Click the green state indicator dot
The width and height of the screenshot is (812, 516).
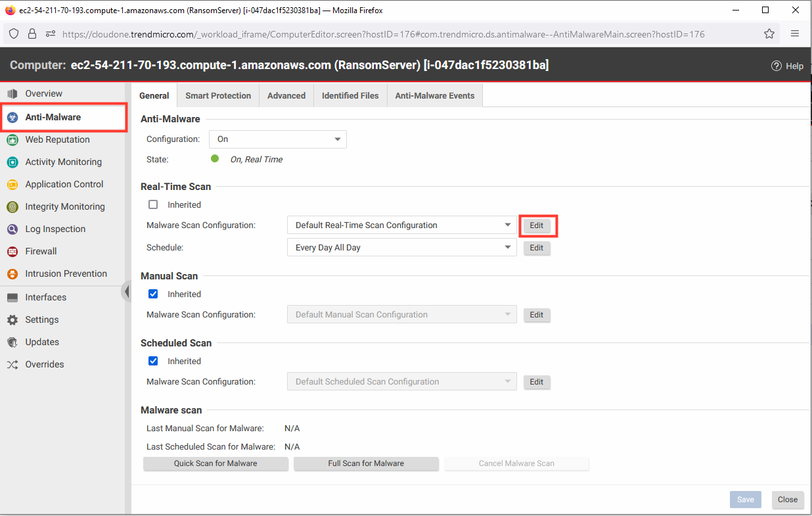tap(215, 158)
